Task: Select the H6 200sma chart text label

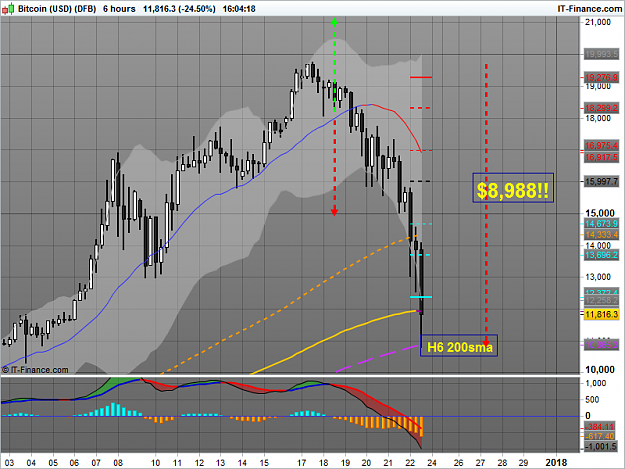Action: point(459,347)
